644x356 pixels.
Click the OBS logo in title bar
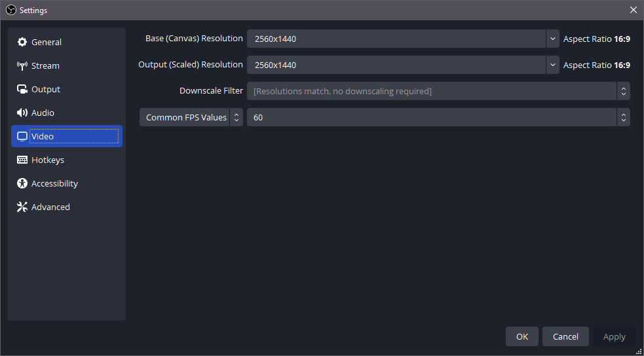10,10
